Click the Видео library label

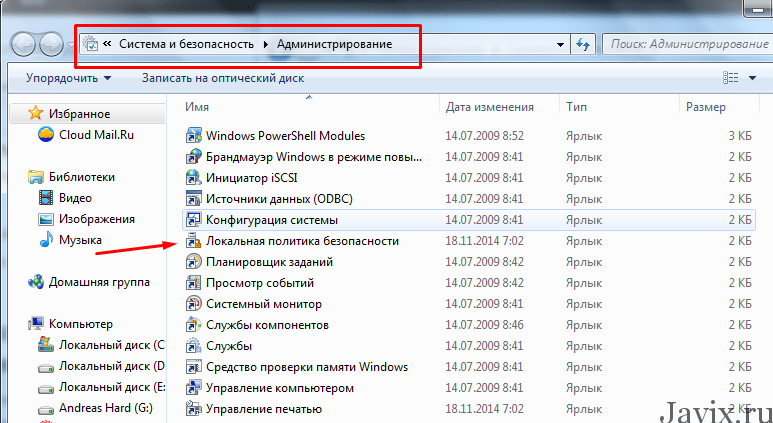(x=75, y=198)
